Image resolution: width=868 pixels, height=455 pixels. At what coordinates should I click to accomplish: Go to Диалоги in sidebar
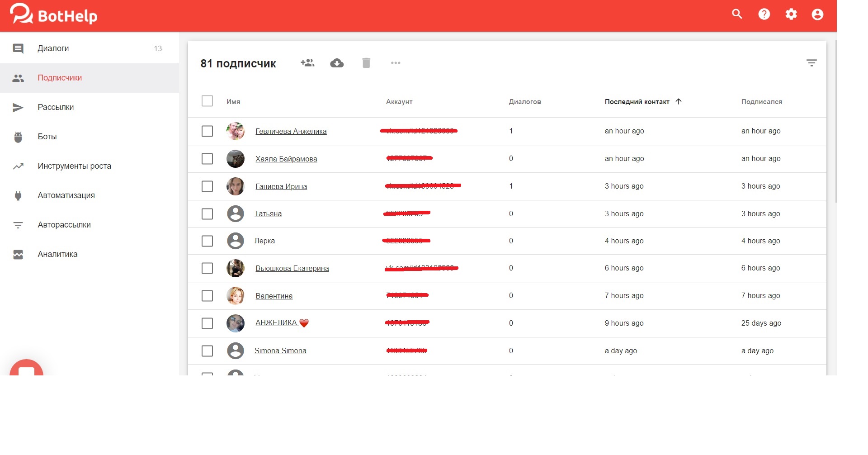coord(53,48)
